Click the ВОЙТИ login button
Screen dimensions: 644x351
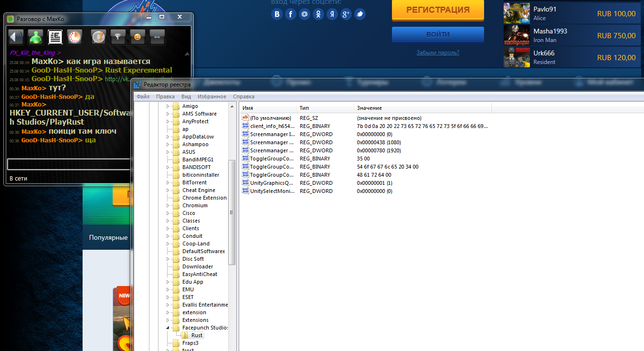tap(438, 34)
